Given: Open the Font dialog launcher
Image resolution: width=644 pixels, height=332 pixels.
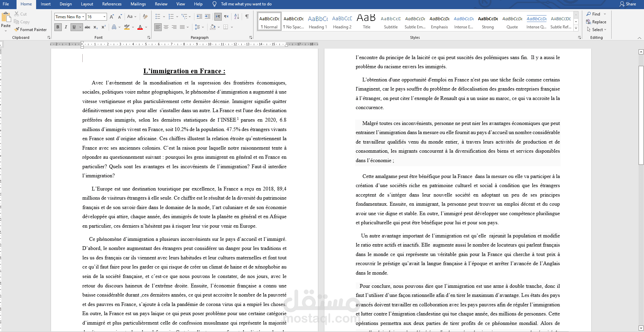Looking at the screenshot, I should tap(149, 37).
